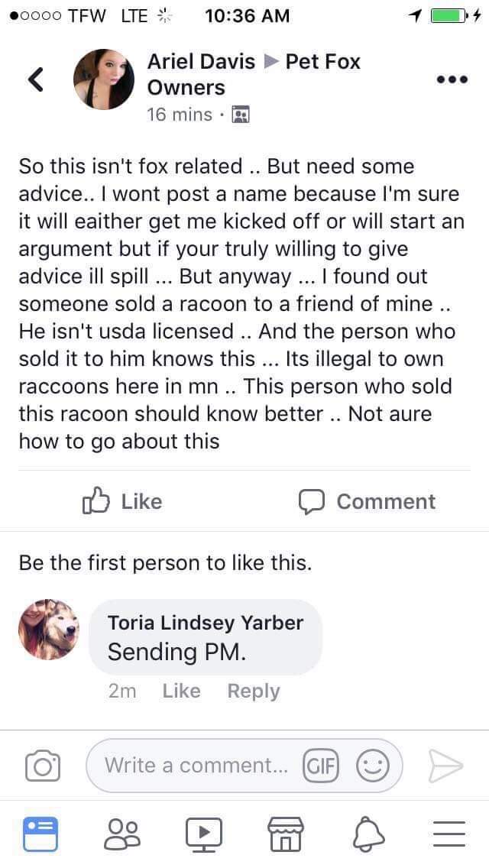Screen dimensions: 489x868
Task: Like the post with thumbs-up button
Action: coord(122,501)
